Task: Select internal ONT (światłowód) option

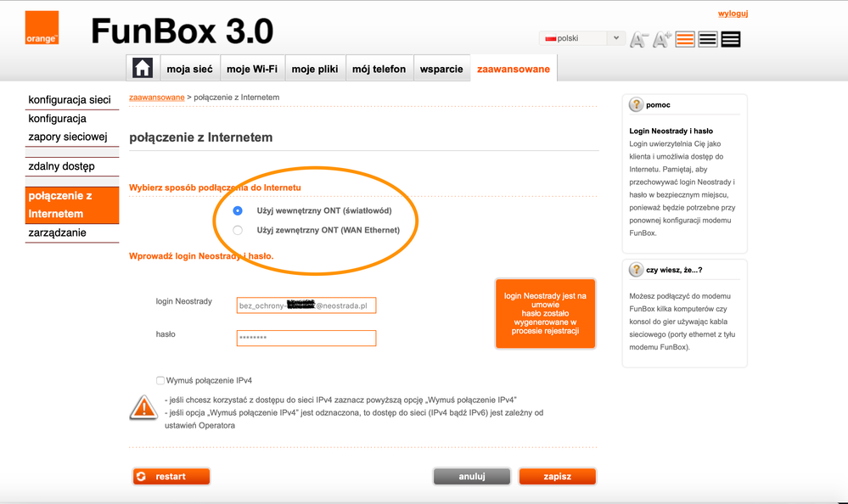Action: coord(238,210)
